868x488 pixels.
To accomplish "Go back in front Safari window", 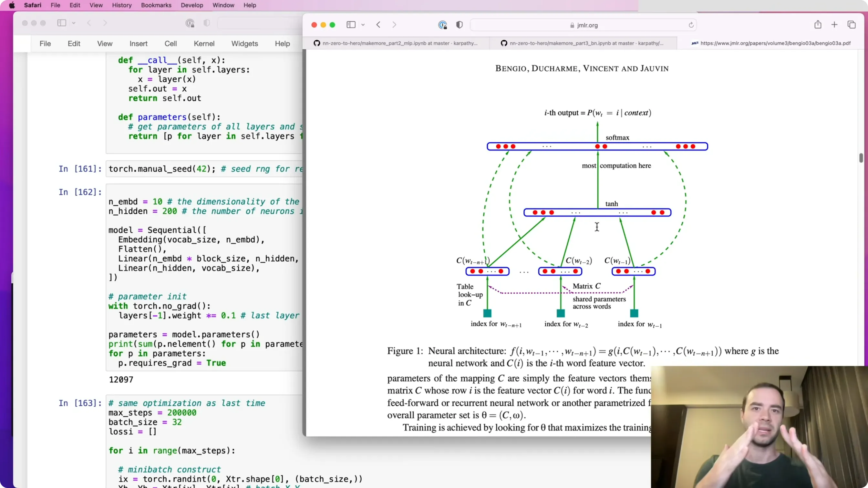I will [378, 25].
